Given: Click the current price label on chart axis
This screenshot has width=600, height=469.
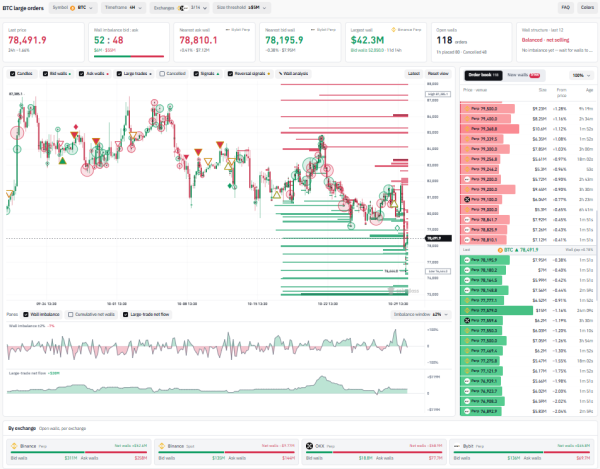Looking at the screenshot, I should tap(439, 238).
